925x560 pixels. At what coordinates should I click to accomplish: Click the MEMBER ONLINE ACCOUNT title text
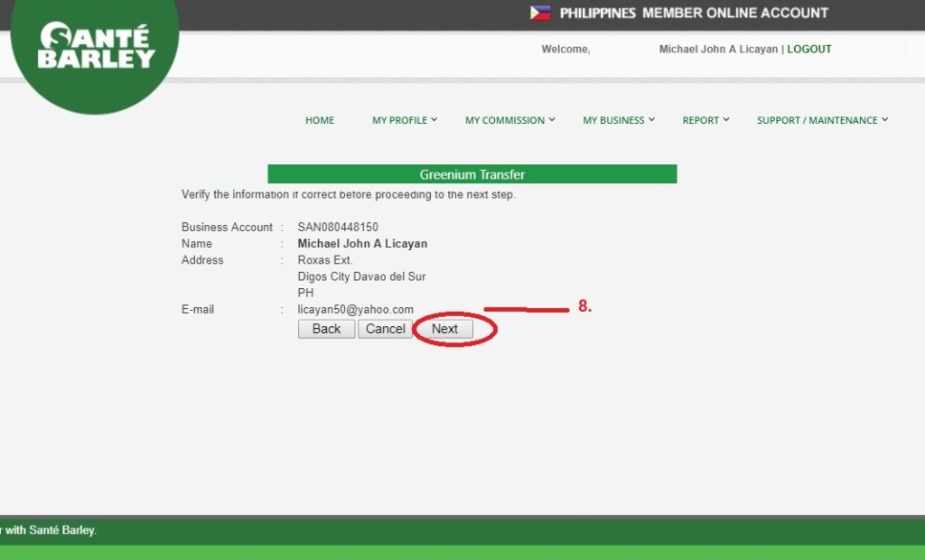(x=734, y=14)
